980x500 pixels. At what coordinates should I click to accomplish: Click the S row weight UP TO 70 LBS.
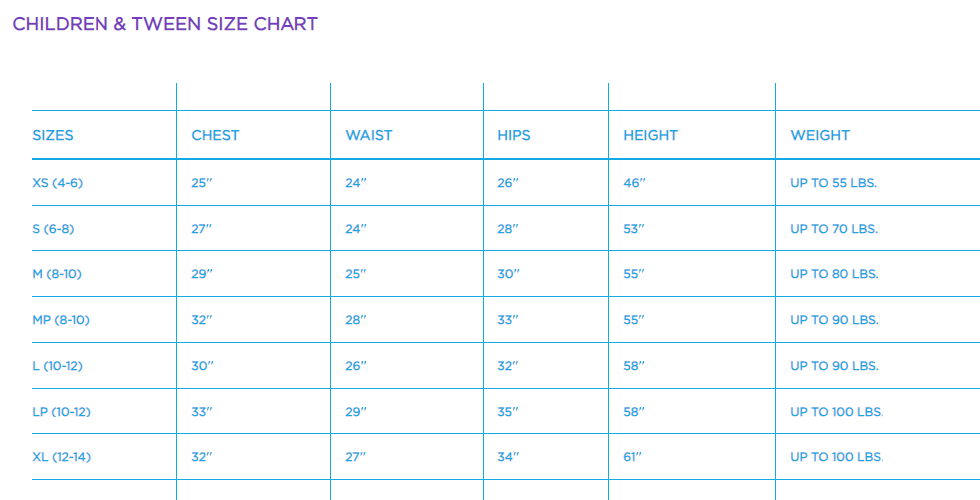click(x=834, y=229)
